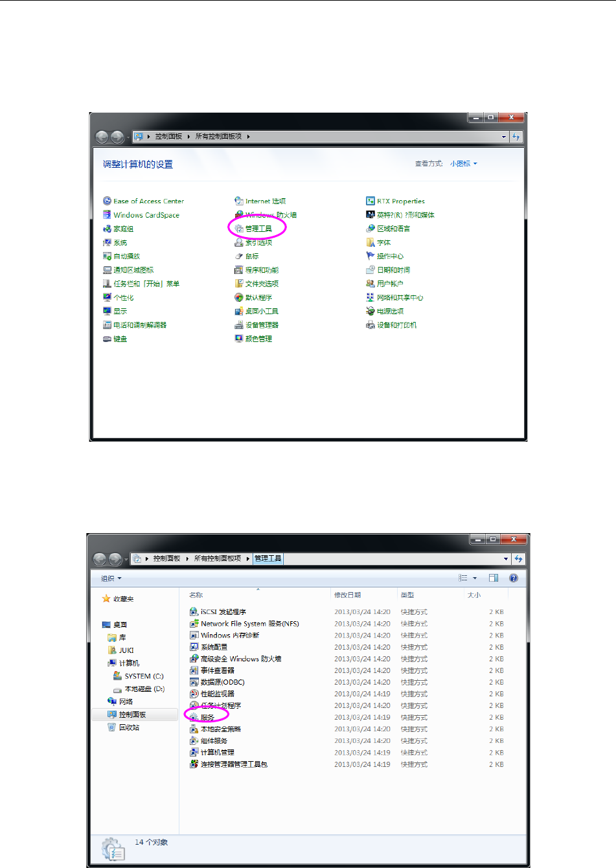Select 计算机管理 shortcut
Screen dimensions: 616x868
[212, 752]
